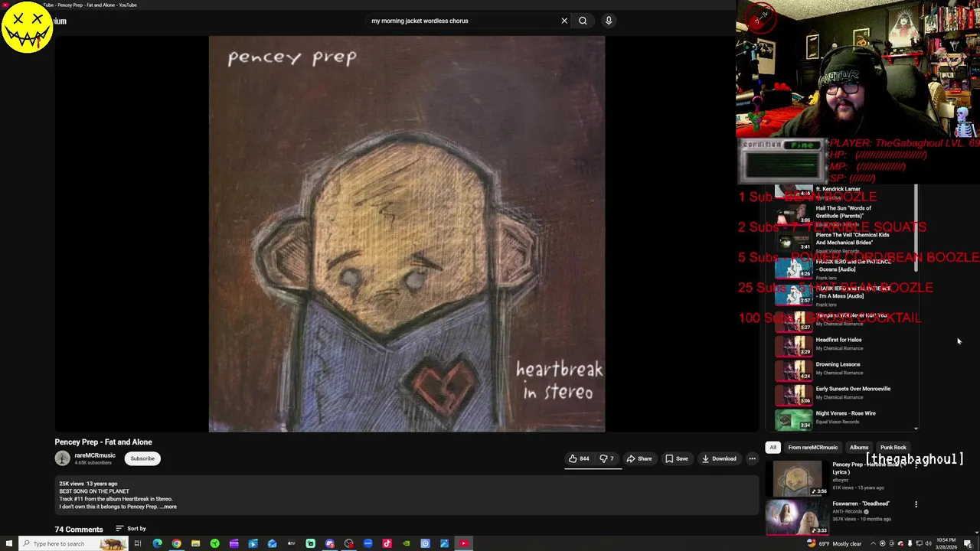Open the Pencey Prep recommended video thumbnail

pyautogui.click(x=796, y=478)
